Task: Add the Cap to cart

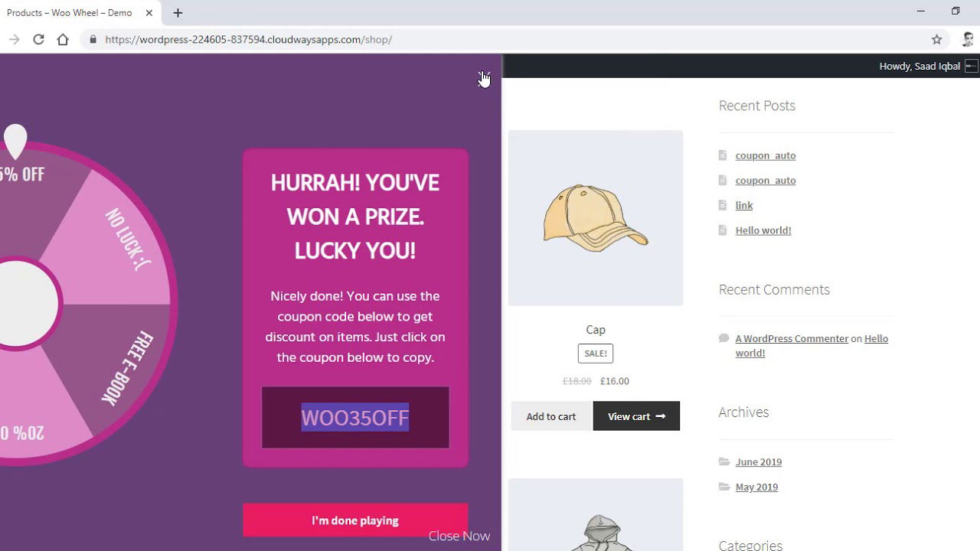Action: (x=550, y=416)
